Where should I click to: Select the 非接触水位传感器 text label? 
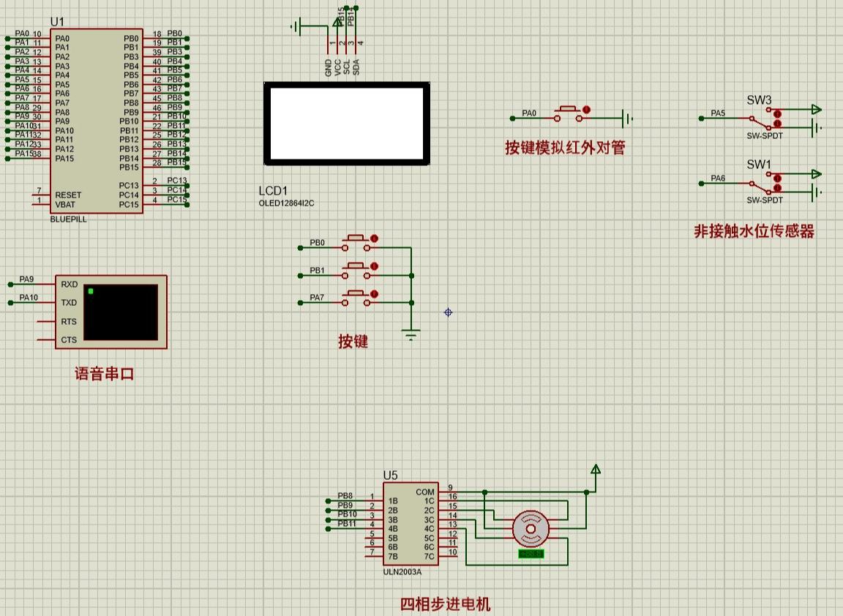(x=754, y=232)
